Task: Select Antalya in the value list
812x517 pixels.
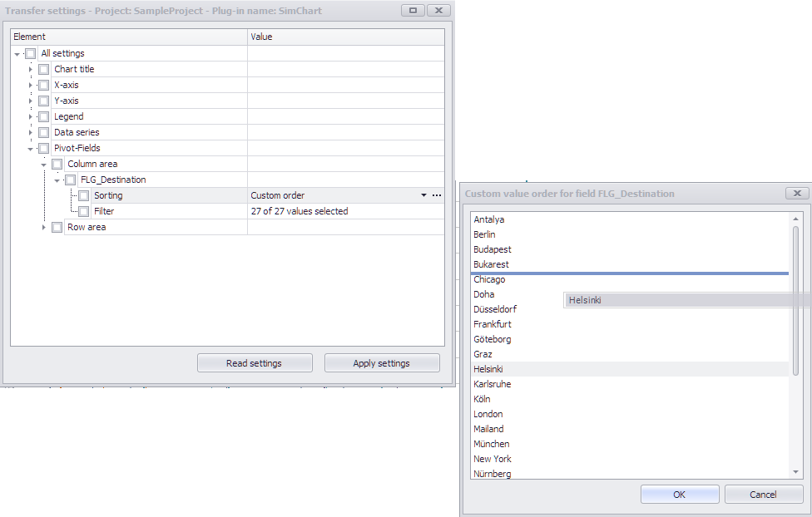Action: (x=629, y=219)
